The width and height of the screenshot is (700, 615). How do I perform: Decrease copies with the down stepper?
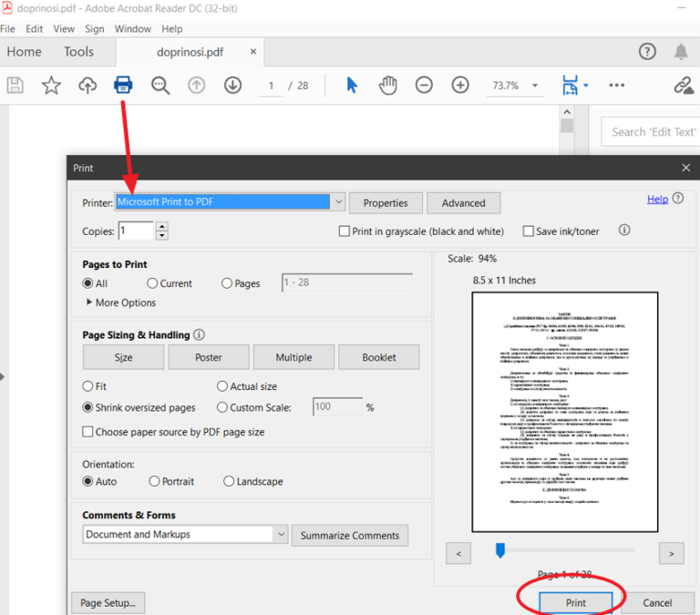coord(162,236)
